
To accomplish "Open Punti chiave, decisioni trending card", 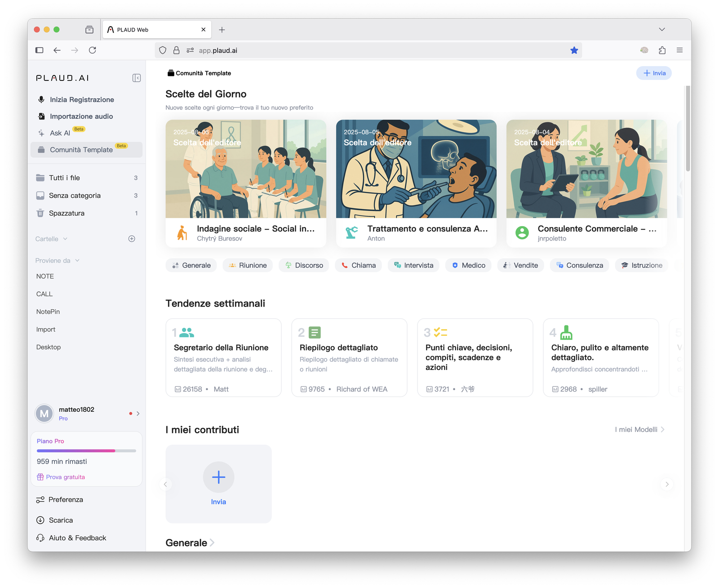I will pyautogui.click(x=475, y=358).
